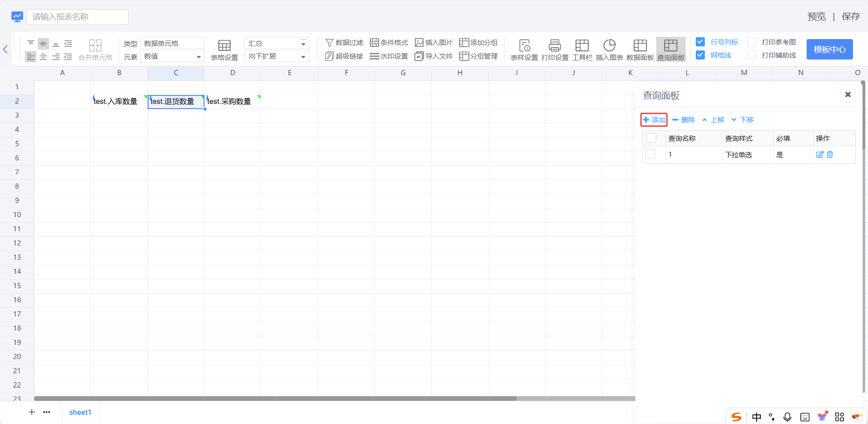Open the 数据面板 data panel
The width and height of the screenshot is (868, 424).
tap(640, 45)
